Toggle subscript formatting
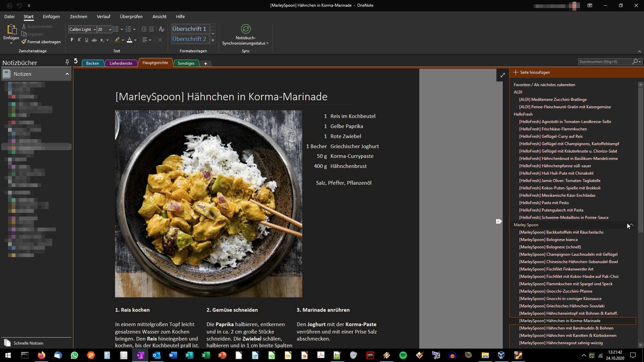Screen dimensions: 644x362 (x=102, y=40)
